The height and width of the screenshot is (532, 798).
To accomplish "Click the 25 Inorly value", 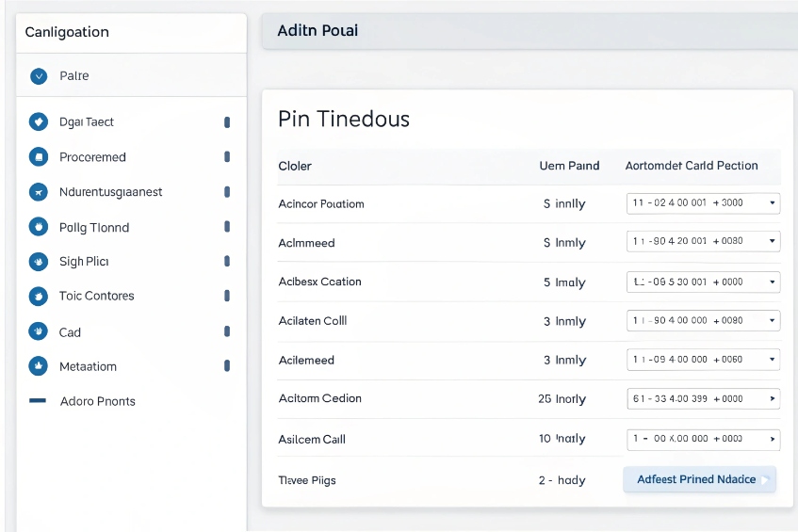I will tap(562, 399).
